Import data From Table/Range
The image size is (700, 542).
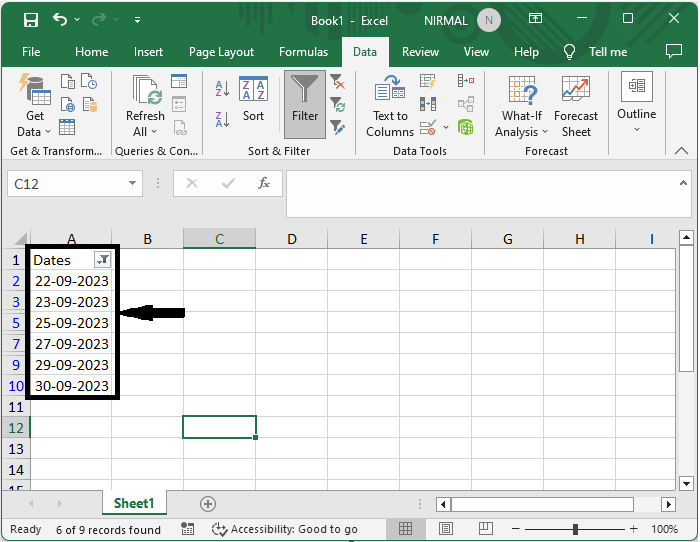67,127
